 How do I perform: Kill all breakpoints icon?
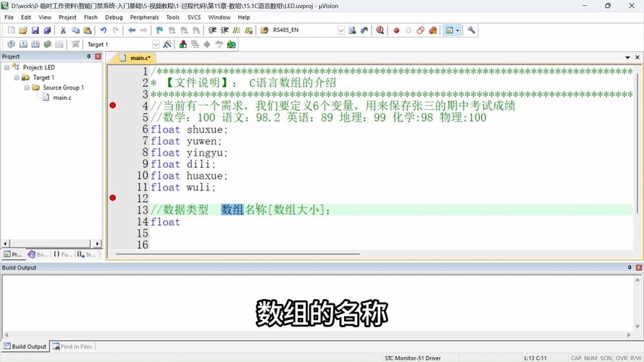pyautogui.click(x=432, y=30)
